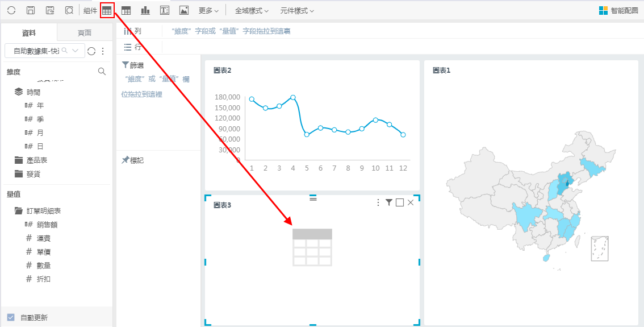Select the red-highlighted table component icon
The width and height of the screenshot is (644, 327).
[107, 10]
